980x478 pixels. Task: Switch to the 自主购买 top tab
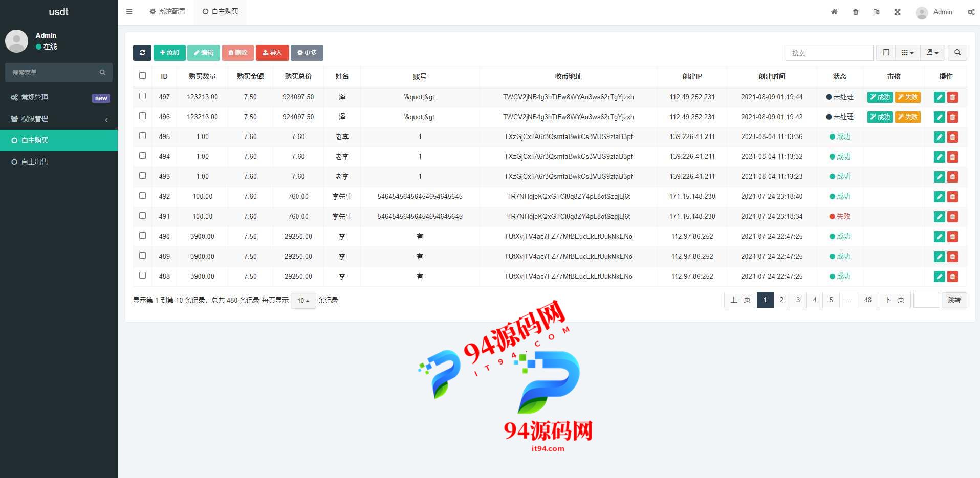click(221, 11)
